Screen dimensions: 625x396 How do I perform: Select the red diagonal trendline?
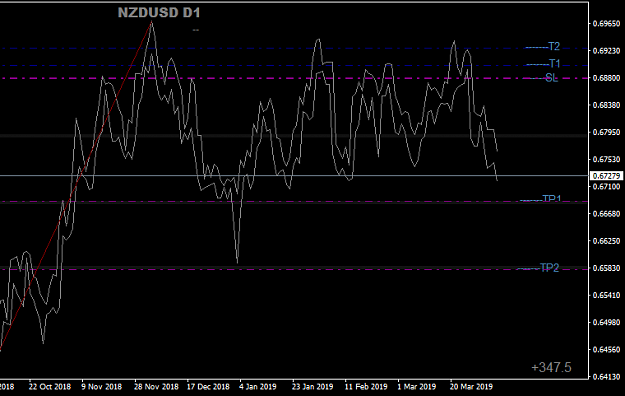(x=76, y=187)
